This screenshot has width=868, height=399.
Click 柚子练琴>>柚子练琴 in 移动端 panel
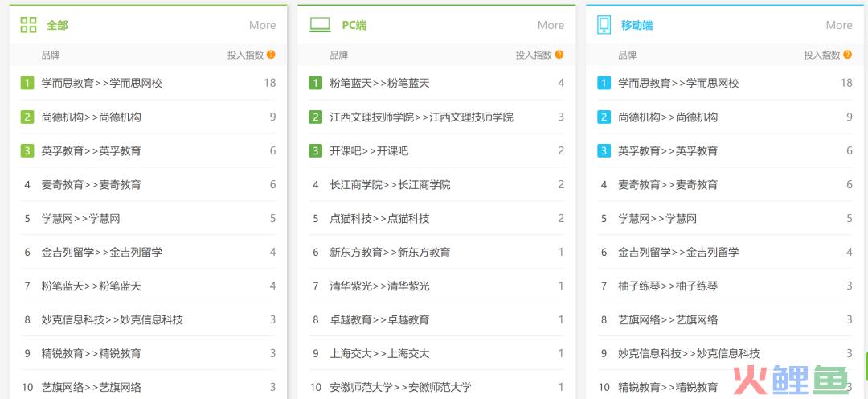coord(668,286)
